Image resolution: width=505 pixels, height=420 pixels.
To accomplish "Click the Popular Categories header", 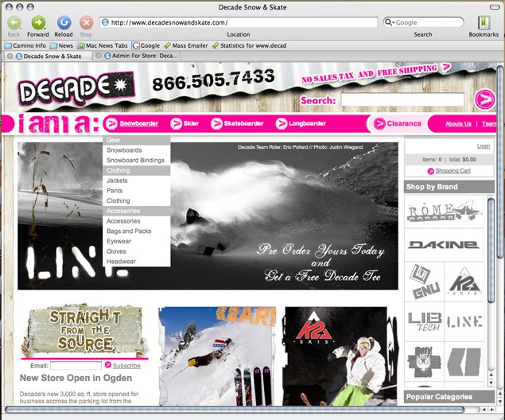I will 449,396.
